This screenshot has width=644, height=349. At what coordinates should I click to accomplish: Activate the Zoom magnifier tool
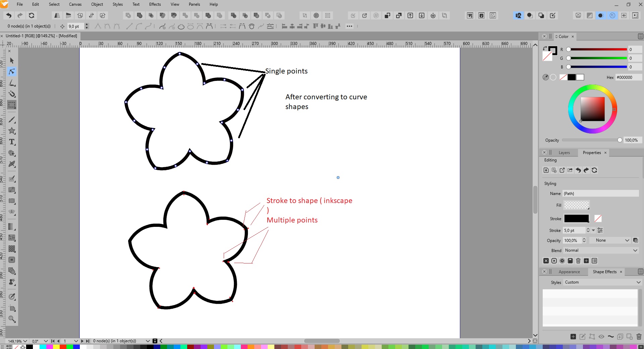point(12,319)
